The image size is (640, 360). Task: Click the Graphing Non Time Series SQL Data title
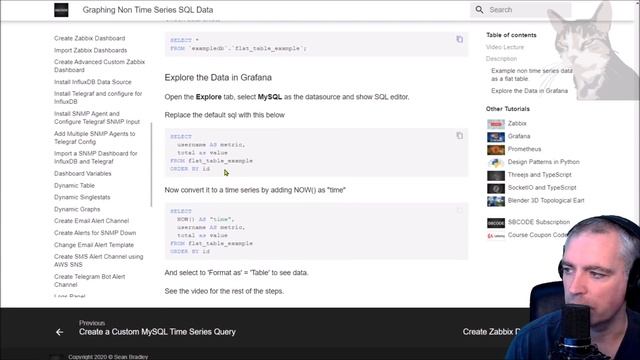148,10
